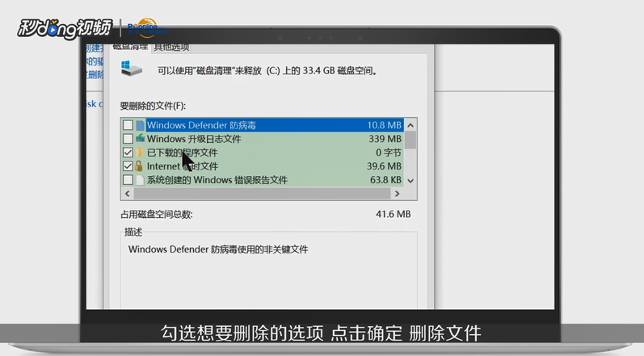Viewport: 644px width, 356px height.
Task: Click the Windows upgrade log file icon
Action: pyautogui.click(x=140, y=139)
